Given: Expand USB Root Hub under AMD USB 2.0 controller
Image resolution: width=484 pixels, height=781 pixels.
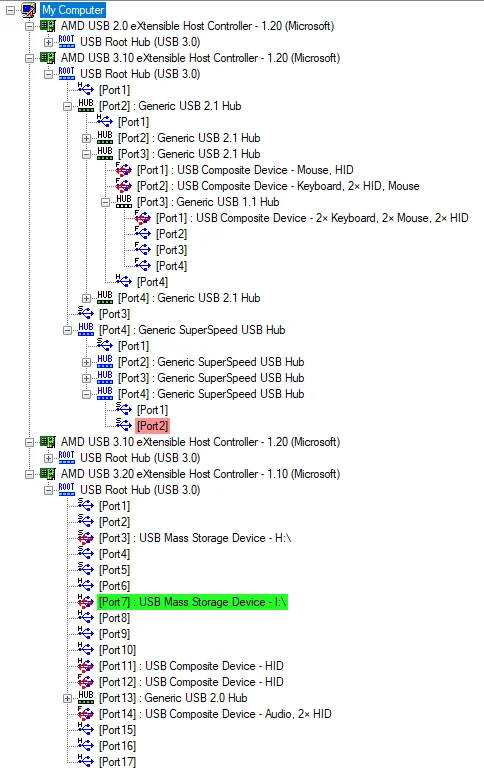Looking at the screenshot, I should 48,42.
